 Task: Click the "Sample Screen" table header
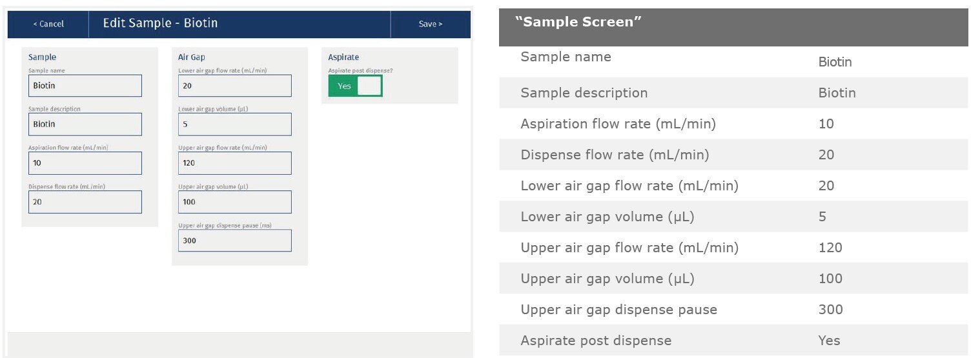(578, 23)
